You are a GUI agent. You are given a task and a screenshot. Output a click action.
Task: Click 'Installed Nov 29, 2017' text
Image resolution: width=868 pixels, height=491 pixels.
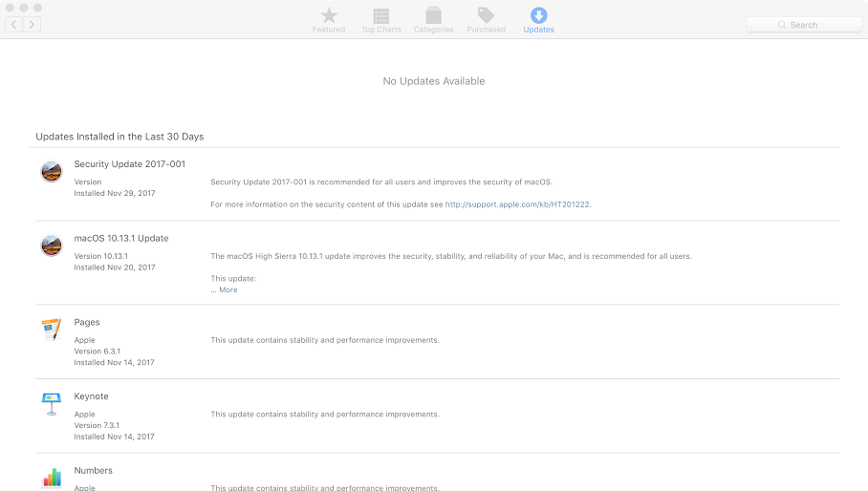[115, 193]
